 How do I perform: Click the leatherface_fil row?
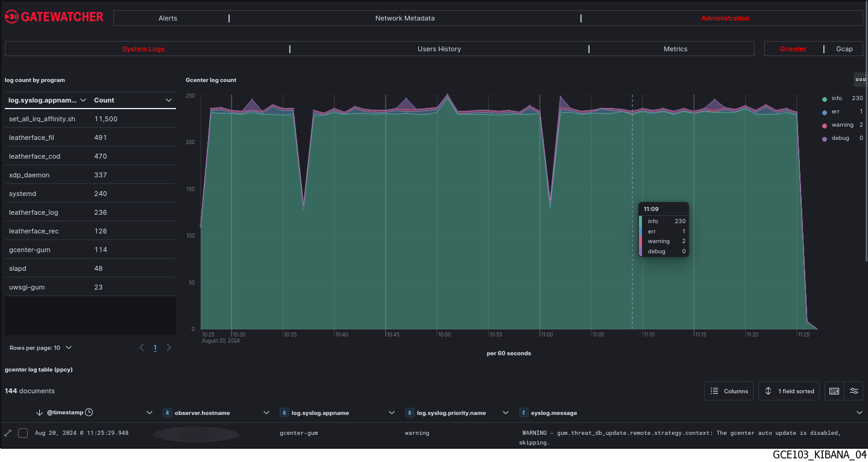tap(90, 138)
